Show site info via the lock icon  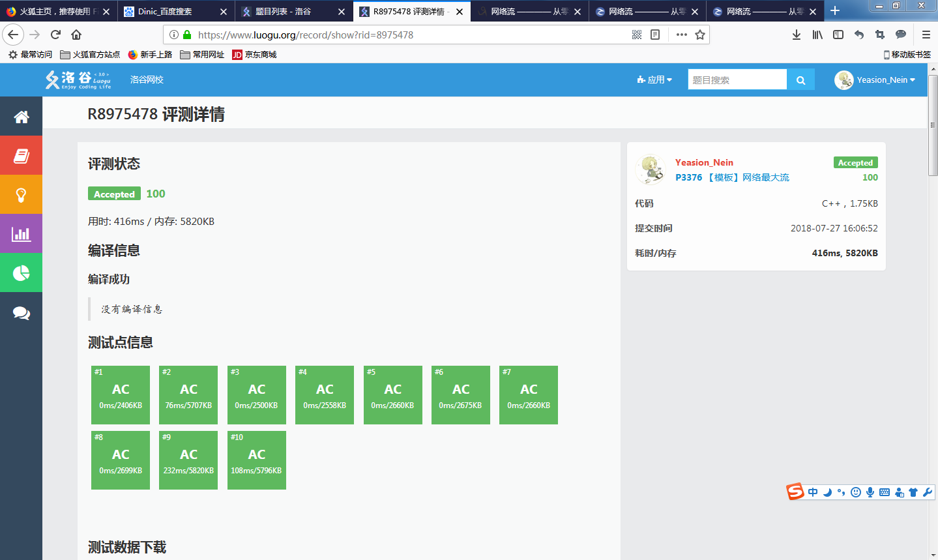pyautogui.click(x=187, y=35)
